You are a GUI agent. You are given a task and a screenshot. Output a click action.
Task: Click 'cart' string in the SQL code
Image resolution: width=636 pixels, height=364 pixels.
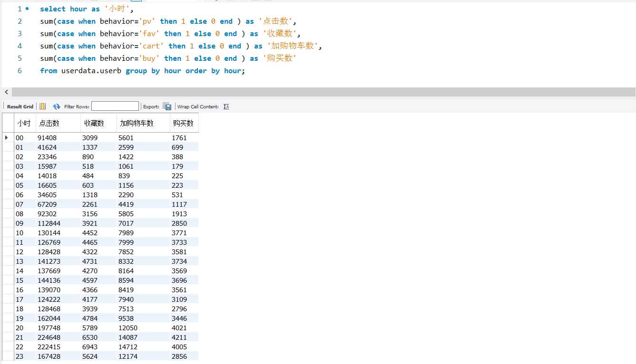(151, 46)
